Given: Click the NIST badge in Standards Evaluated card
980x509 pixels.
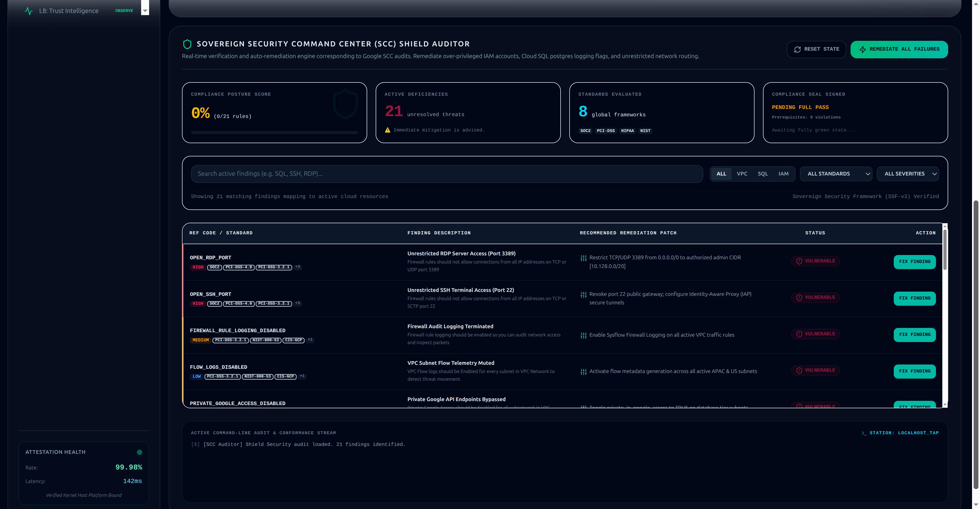Looking at the screenshot, I should click(645, 131).
